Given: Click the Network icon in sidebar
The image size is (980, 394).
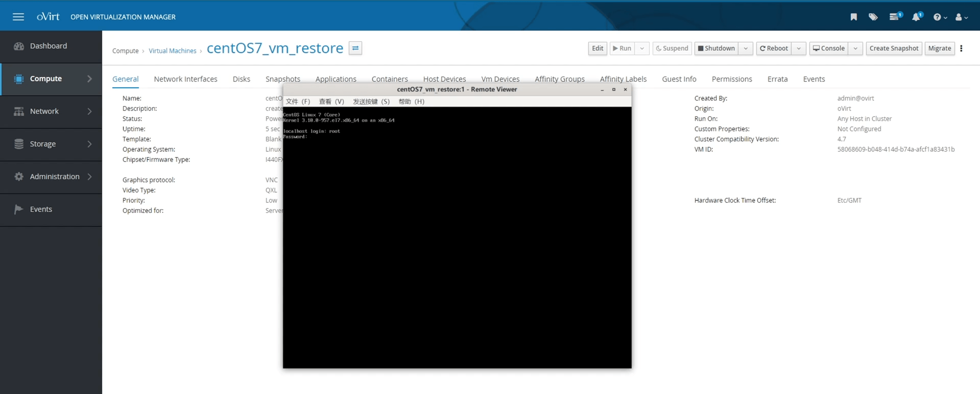Looking at the screenshot, I should click(x=19, y=111).
